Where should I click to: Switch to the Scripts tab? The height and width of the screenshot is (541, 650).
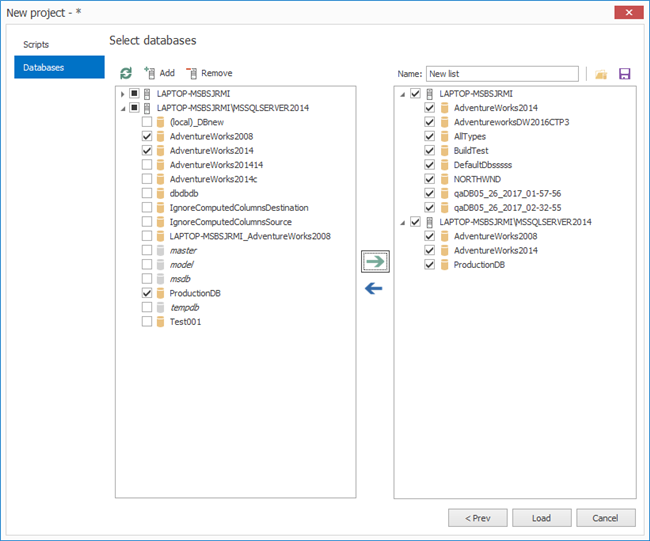click(36, 44)
